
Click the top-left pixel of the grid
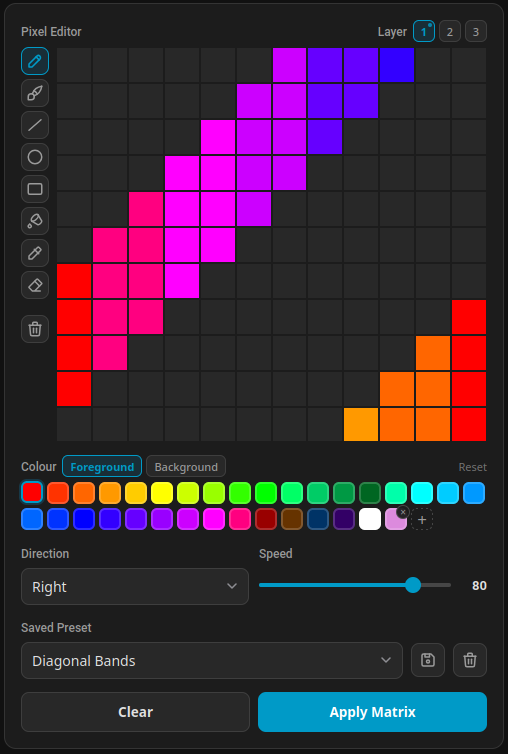74,65
